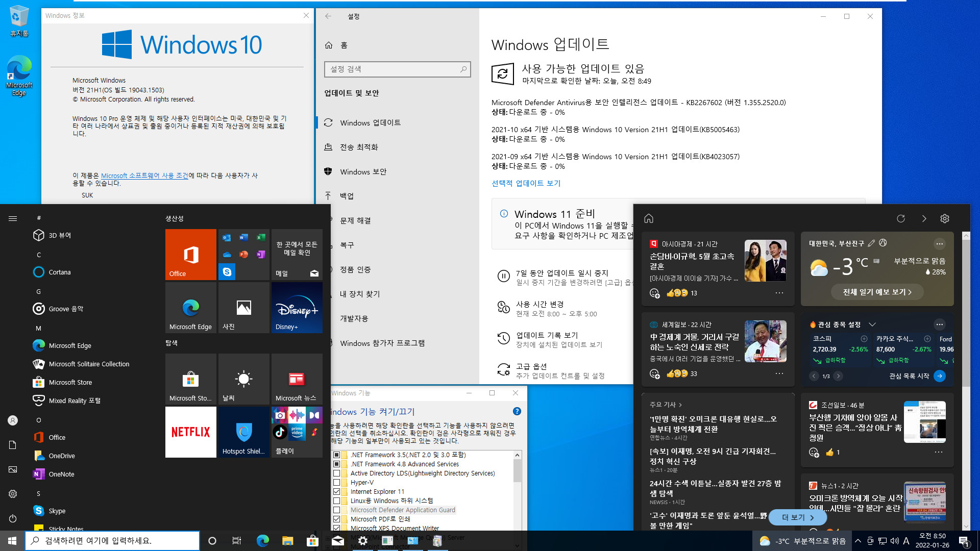Viewport: 980px width, 551px height.
Task: Select 전송 최적화 in Settings sidebar
Action: 398,147
